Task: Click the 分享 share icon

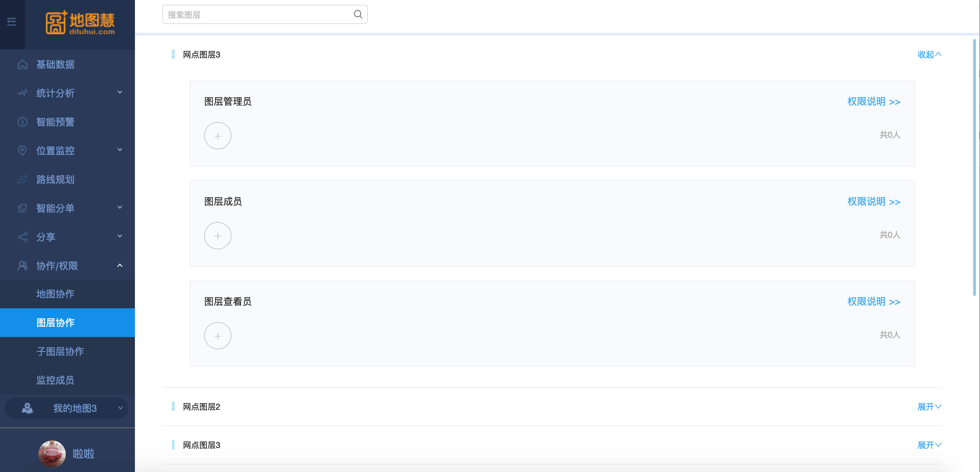Action: pyautogui.click(x=23, y=237)
